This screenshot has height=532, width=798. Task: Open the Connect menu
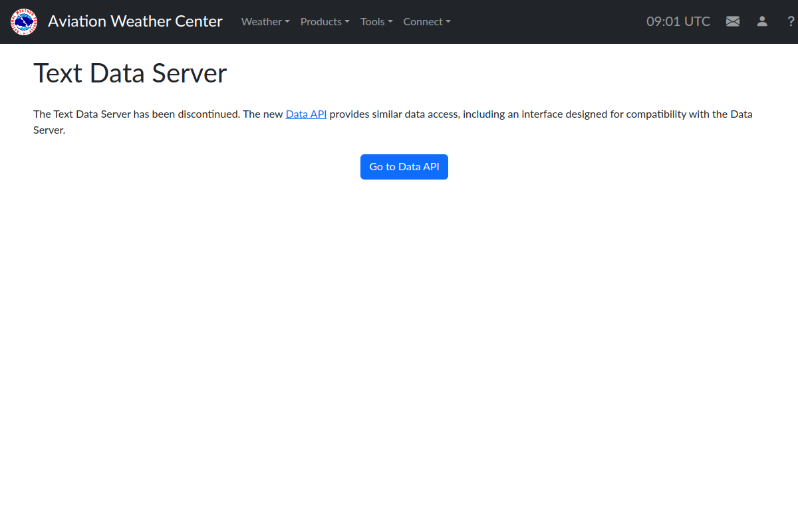tap(427, 21)
